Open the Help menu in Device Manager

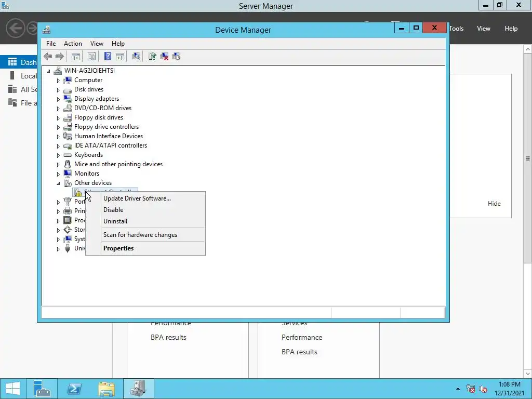point(118,44)
